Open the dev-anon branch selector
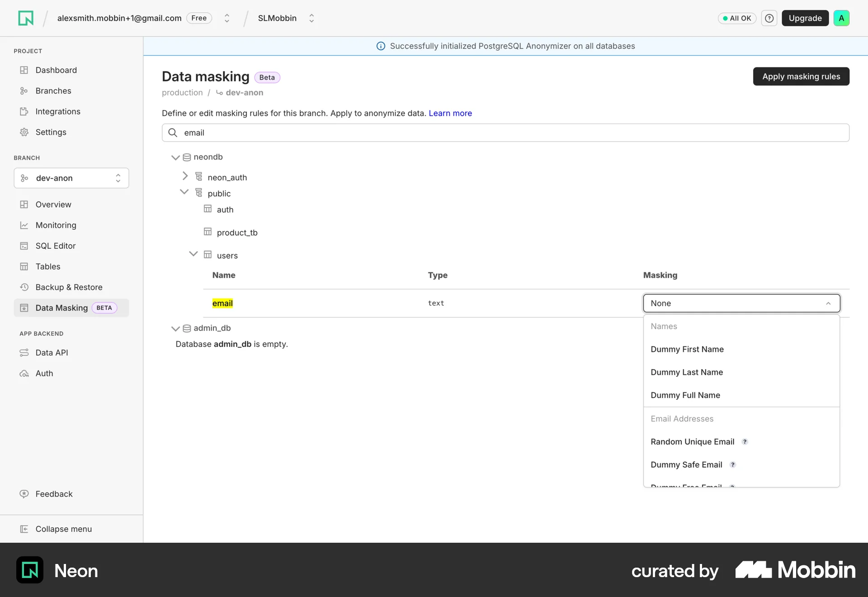Viewport: 868px width, 597px height. (x=71, y=178)
